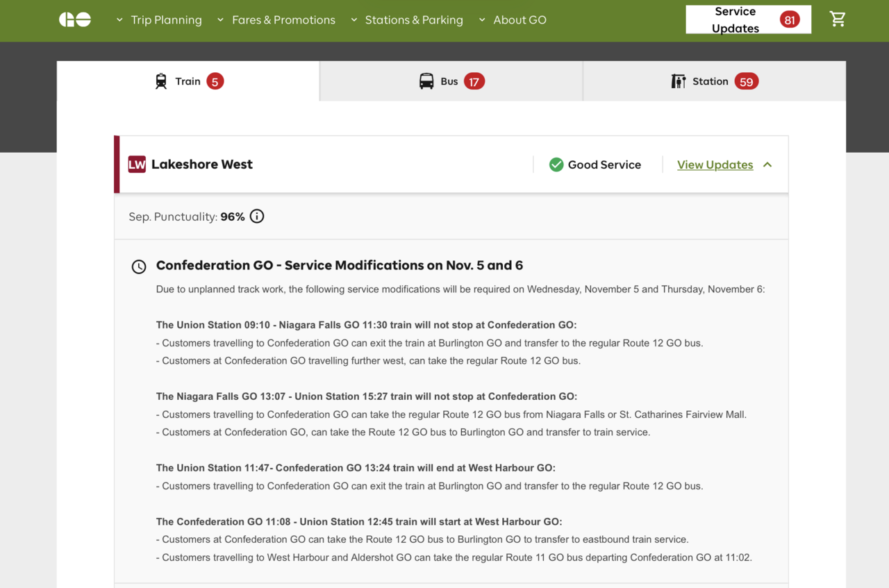Click the clock icon beside Confederation GO
Viewport: 889px width, 588px height.
139,267
